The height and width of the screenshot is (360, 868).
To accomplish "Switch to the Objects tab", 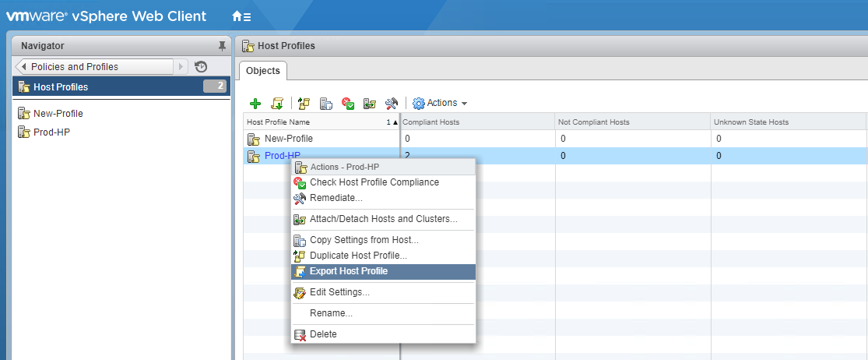I will tap(262, 71).
